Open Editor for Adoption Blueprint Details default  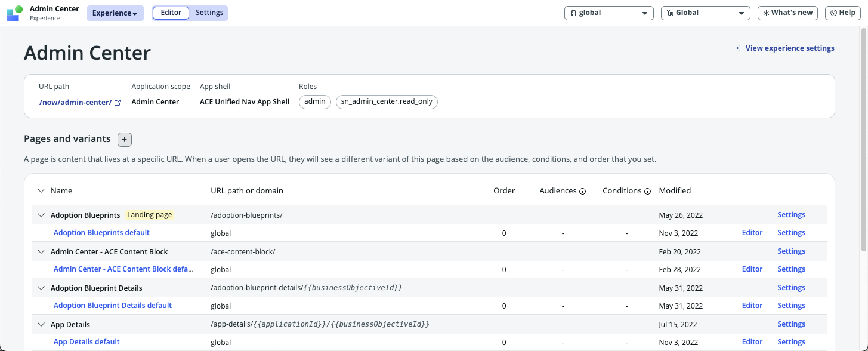click(752, 306)
